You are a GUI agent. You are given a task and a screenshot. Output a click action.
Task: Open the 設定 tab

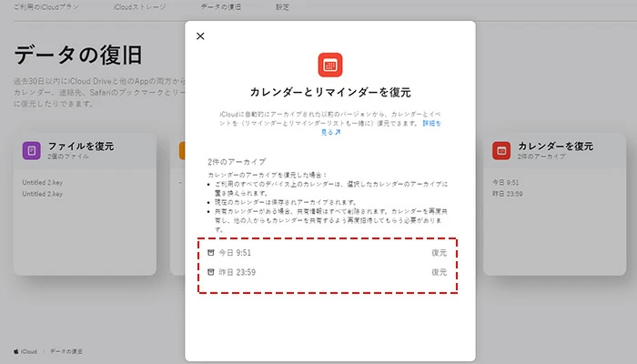click(x=282, y=7)
